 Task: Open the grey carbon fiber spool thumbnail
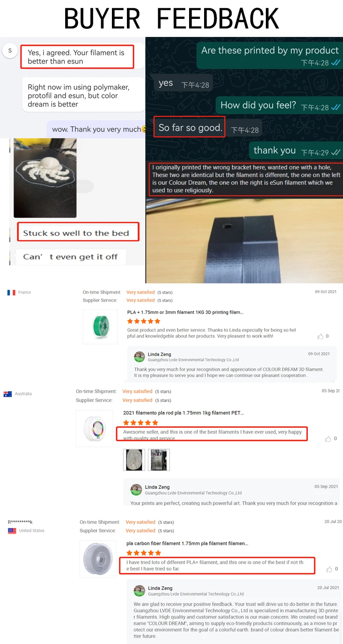(x=98, y=559)
